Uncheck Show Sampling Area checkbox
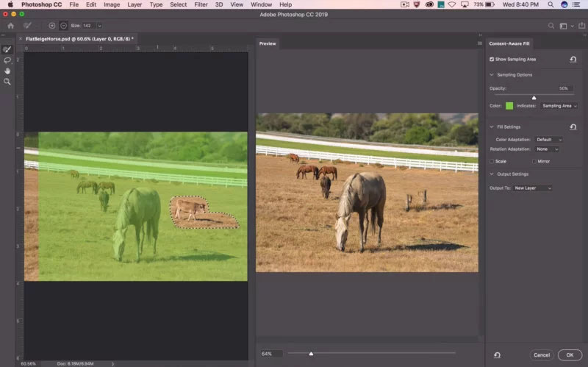The height and width of the screenshot is (367, 588). [492, 59]
